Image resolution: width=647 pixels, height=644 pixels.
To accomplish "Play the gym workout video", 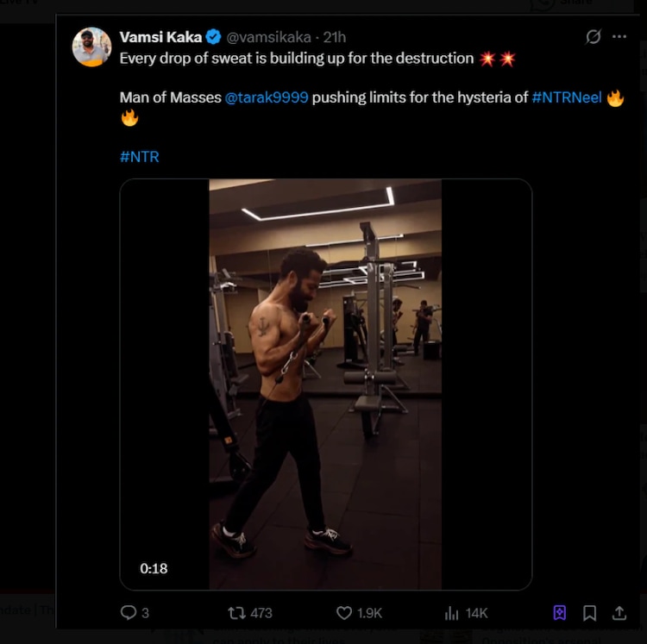I will (x=325, y=384).
